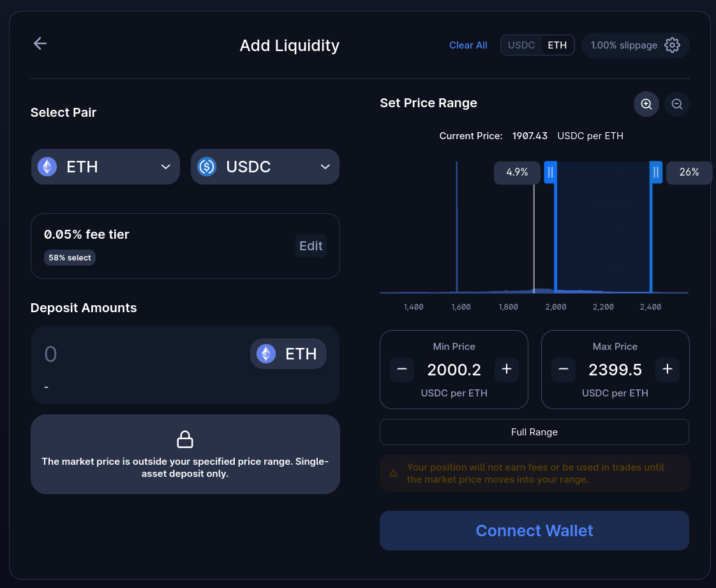Toggle the ETH badge in the deposit field
716x588 pixels.
tap(288, 353)
